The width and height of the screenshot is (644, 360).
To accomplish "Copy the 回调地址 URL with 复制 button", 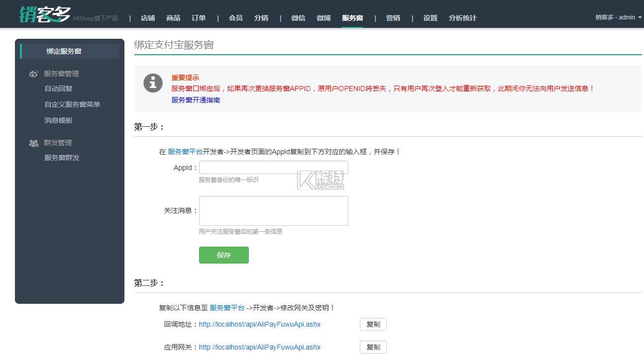I will pos(373,324).
